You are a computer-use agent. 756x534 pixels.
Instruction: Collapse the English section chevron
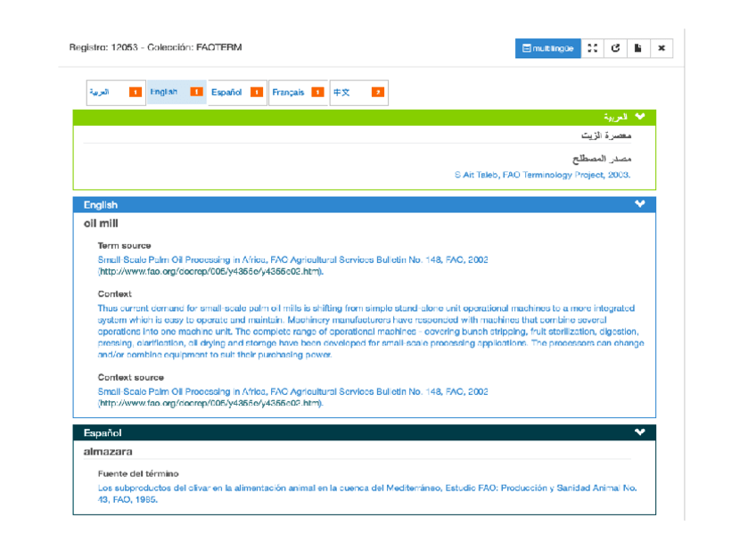[640, 204]
